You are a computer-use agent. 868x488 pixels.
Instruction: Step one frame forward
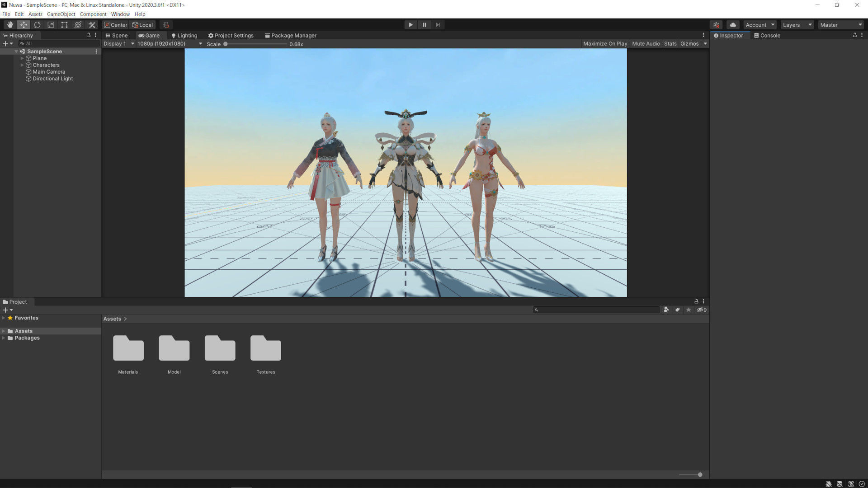point(438,25)
